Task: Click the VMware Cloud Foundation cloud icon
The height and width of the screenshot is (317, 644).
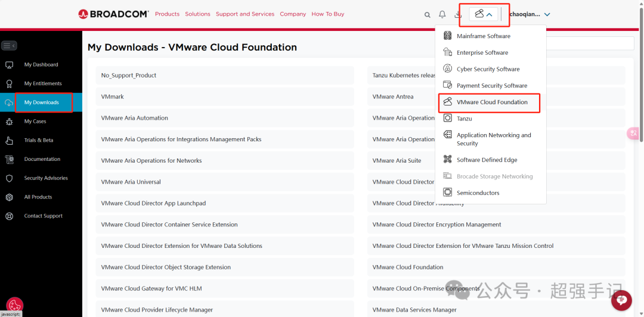Action: point(448,101)
